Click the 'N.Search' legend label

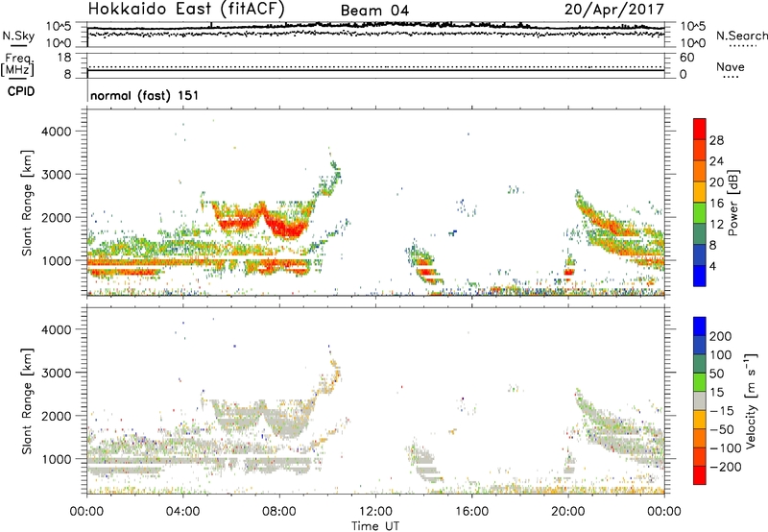741,36
